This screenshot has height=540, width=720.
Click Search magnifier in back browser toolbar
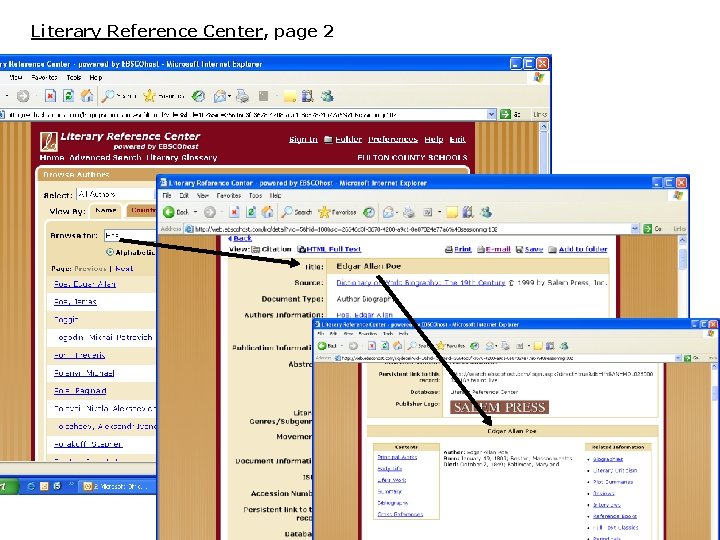[x=108, y=96]
